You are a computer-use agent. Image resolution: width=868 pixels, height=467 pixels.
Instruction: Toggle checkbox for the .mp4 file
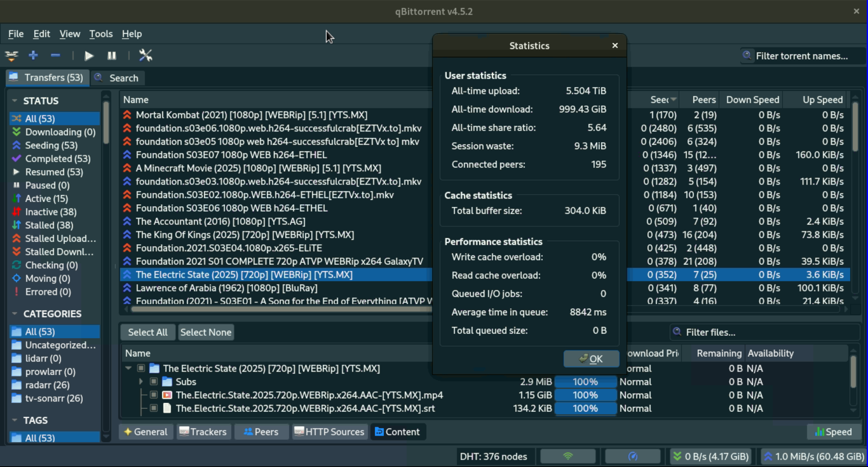(154, 395)
